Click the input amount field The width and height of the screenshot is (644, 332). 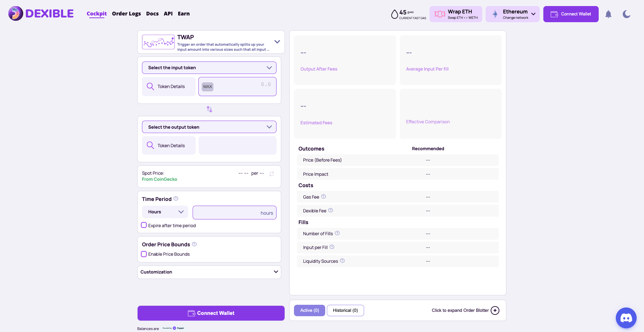(x=237, y=86)
